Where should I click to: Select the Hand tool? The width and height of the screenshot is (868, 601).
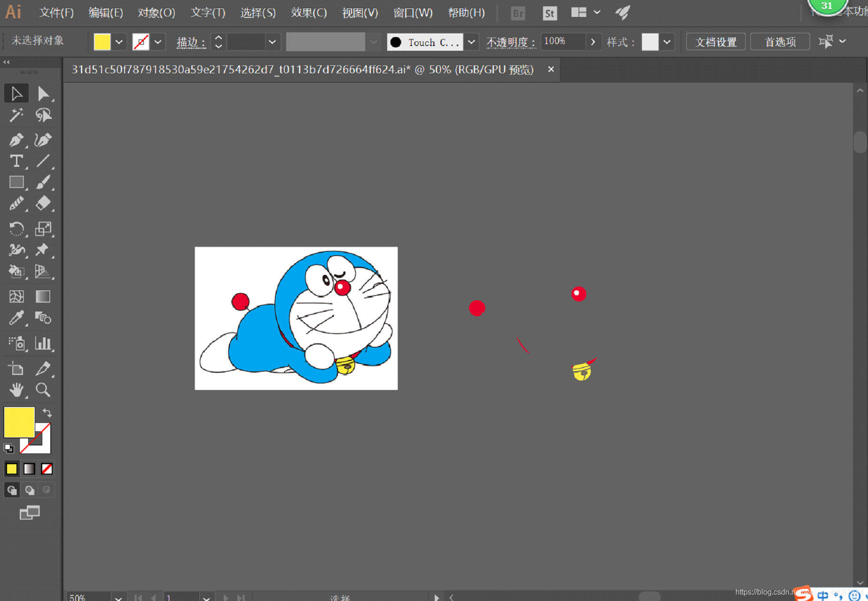[x=16, y=390]
